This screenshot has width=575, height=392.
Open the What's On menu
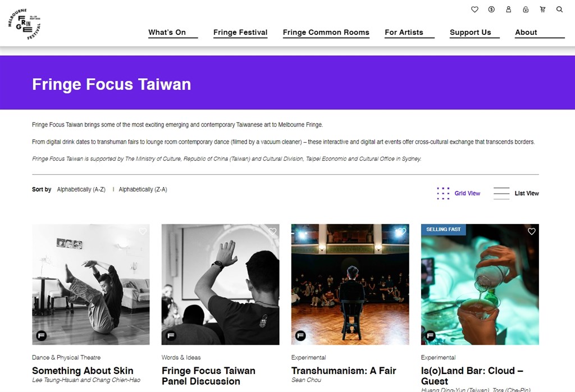(167, 32)
